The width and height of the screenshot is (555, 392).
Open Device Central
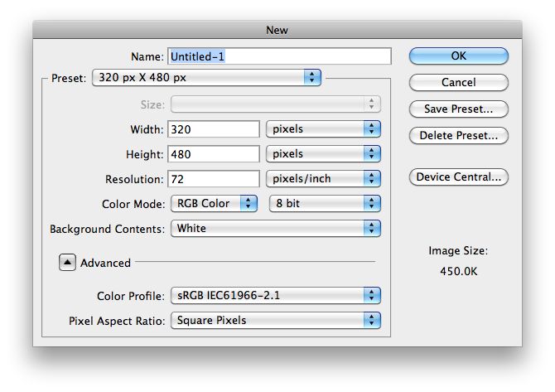point(458,177)
